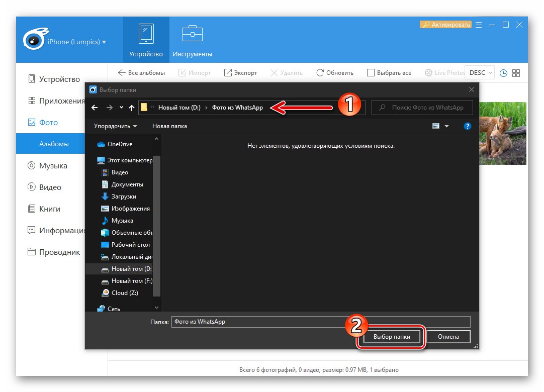Open the DESC sort order dropdown

(480, 73)
